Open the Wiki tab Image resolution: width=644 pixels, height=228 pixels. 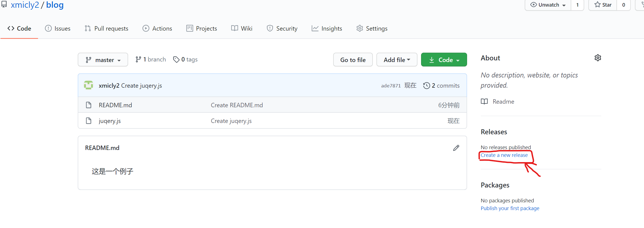click(242, 28)
